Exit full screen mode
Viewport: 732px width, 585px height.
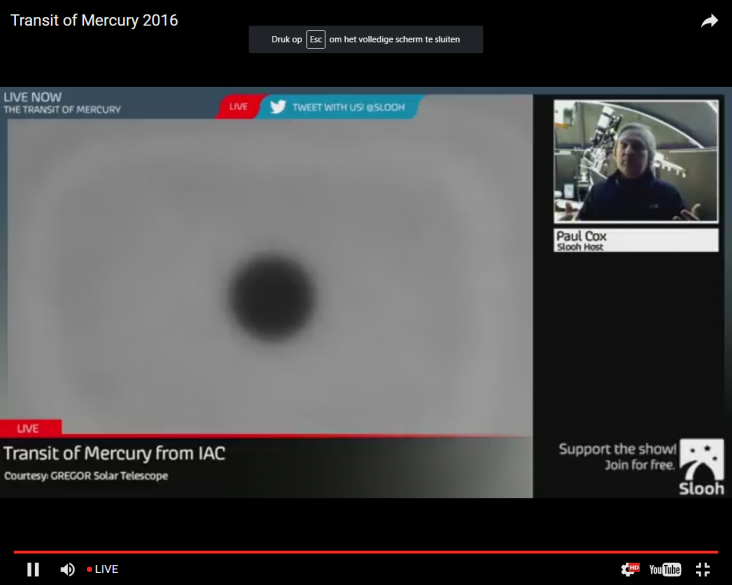pos(703,569)
